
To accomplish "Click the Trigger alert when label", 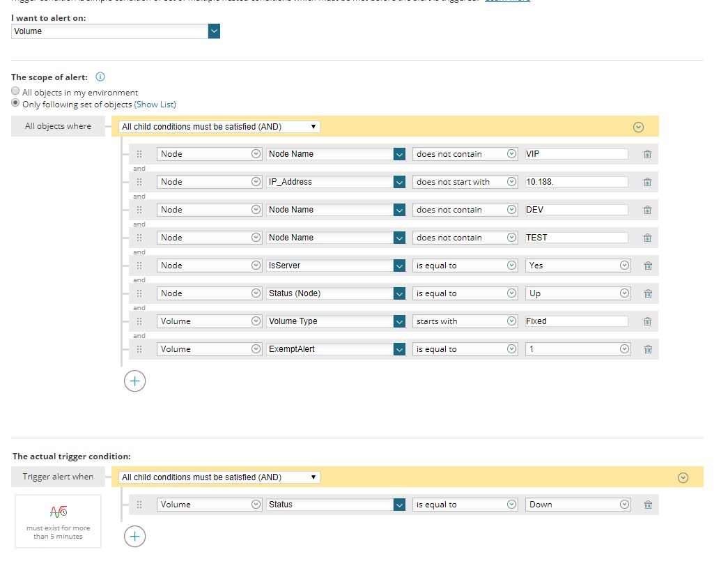I will pyautogui.click(x=58, y=477).
